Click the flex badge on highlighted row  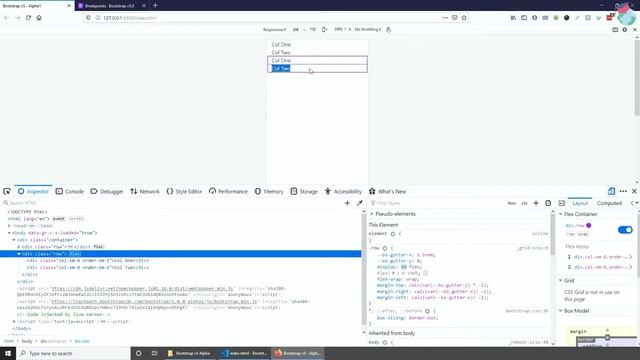coord(75,254)
